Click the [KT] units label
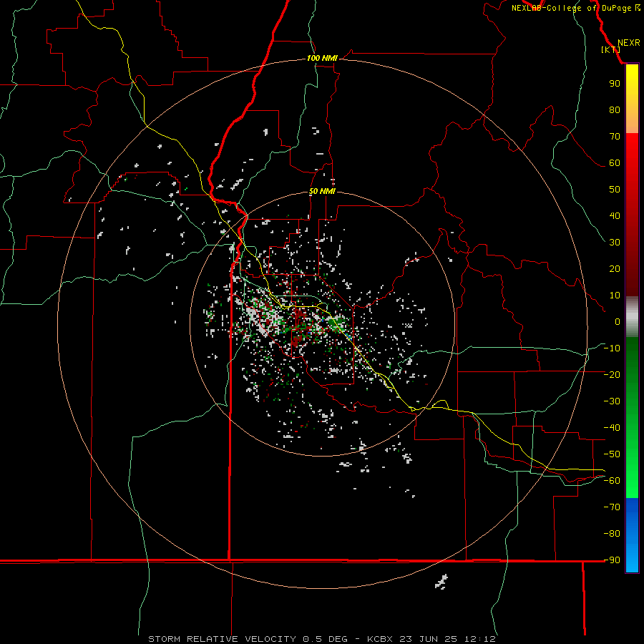This screenshot has width=644, height=644. pyautogui.click(x=610, y=49)
